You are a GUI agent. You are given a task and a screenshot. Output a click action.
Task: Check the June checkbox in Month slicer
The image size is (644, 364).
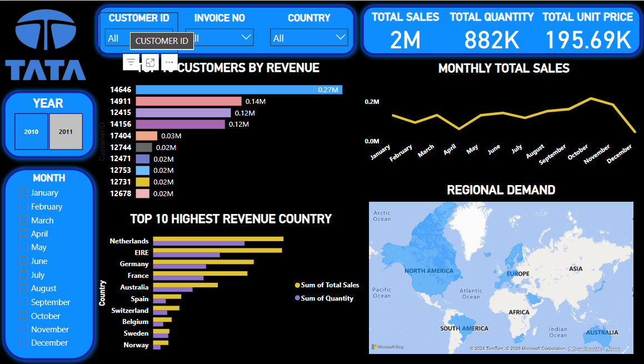pos(23,261)
